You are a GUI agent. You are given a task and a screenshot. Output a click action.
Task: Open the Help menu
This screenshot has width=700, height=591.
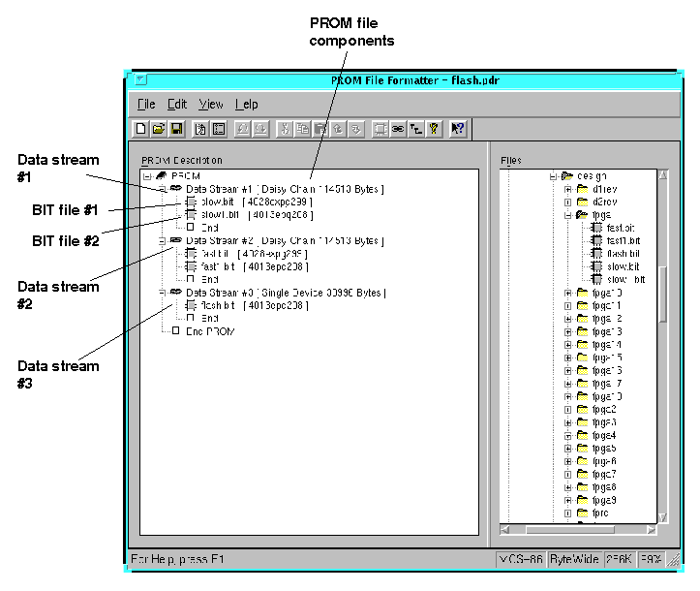(x=247, y=104)
